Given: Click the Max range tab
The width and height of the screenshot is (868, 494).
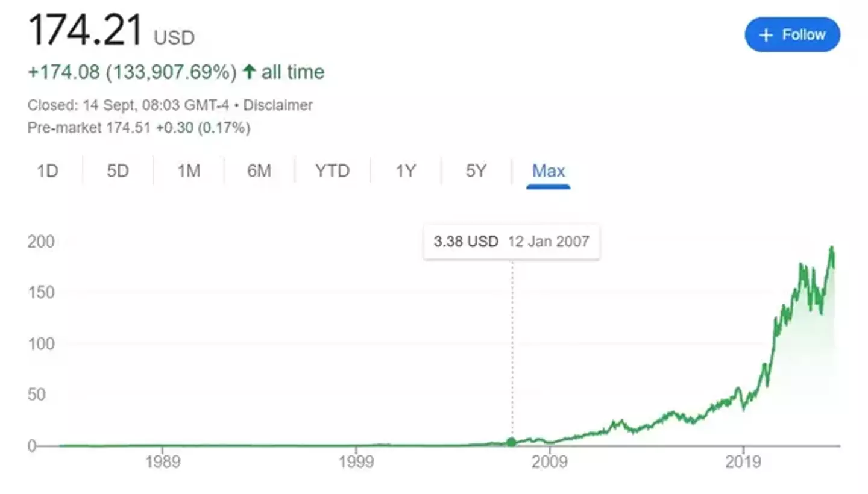Looking at the screenshot, I should (x=548, y=171).
